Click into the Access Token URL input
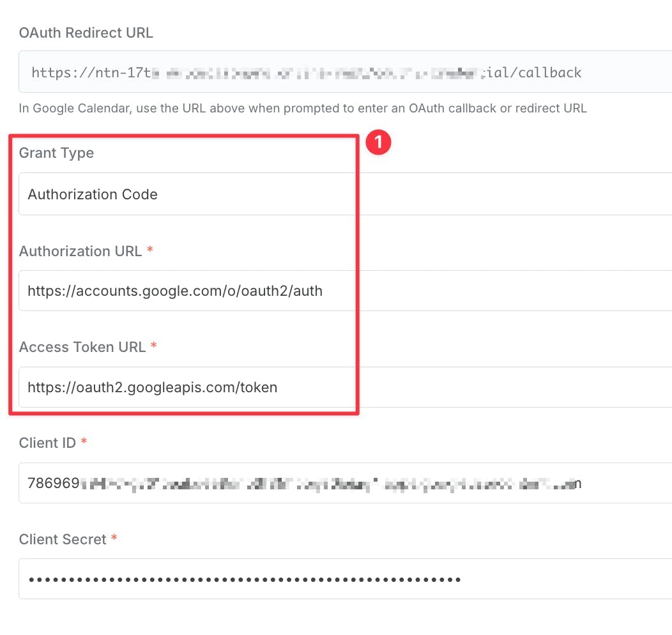Image resolution: width=672 pixels, height=635 pixels. pos(345,387)
